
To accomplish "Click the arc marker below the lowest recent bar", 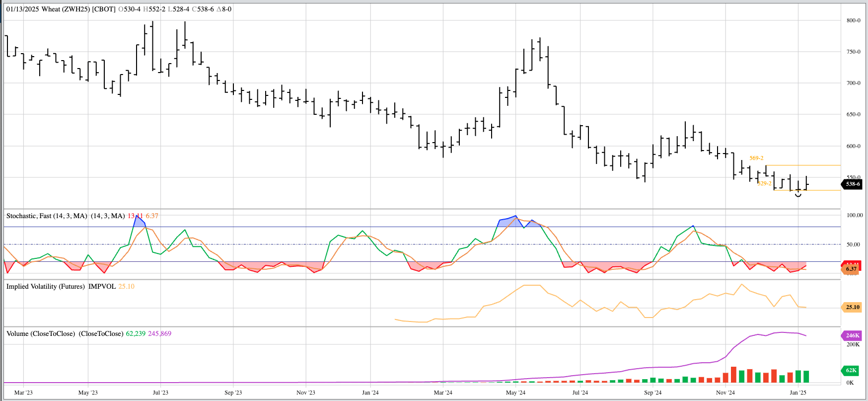I will point(798,196).
